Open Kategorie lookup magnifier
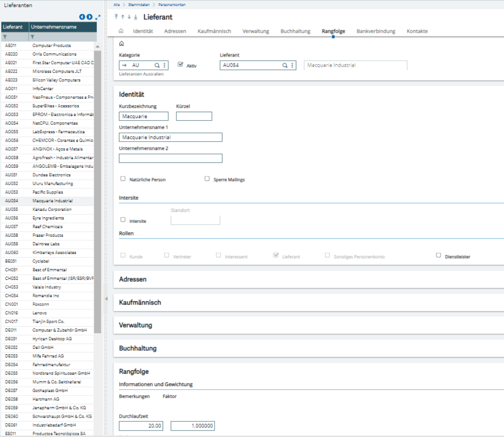The width and height of the screenshot is (504, 437). click(x=157, y=65)
